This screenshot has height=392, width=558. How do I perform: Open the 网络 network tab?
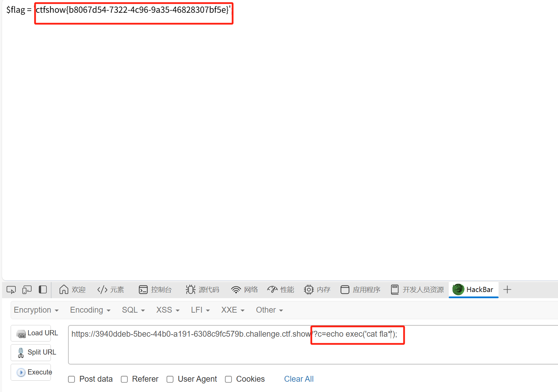[244, 290]
